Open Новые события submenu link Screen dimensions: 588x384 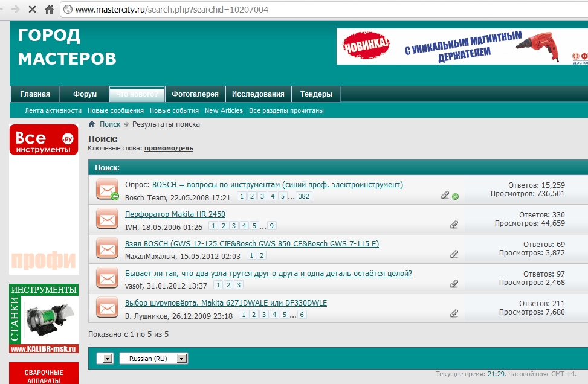pos(175,110)
